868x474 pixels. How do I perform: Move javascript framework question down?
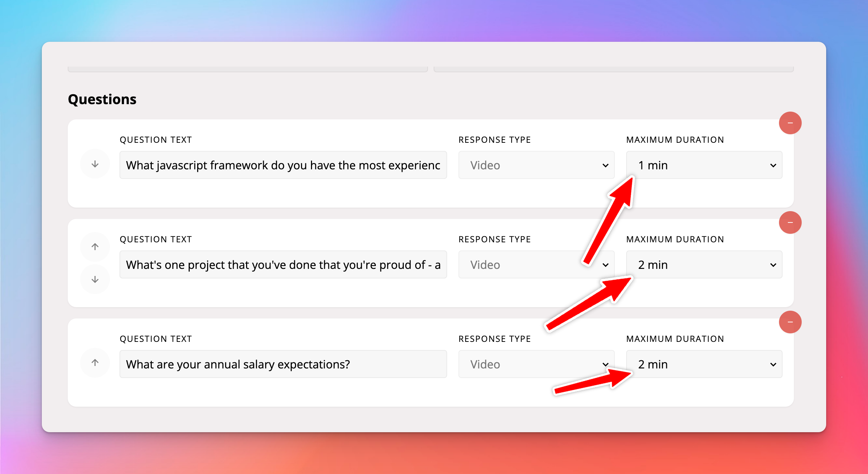95,164
